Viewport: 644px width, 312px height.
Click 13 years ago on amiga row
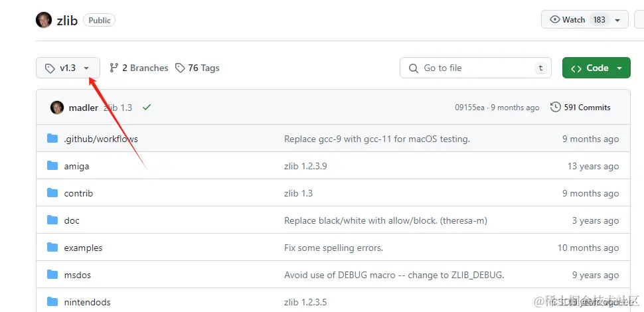[593, 166]
